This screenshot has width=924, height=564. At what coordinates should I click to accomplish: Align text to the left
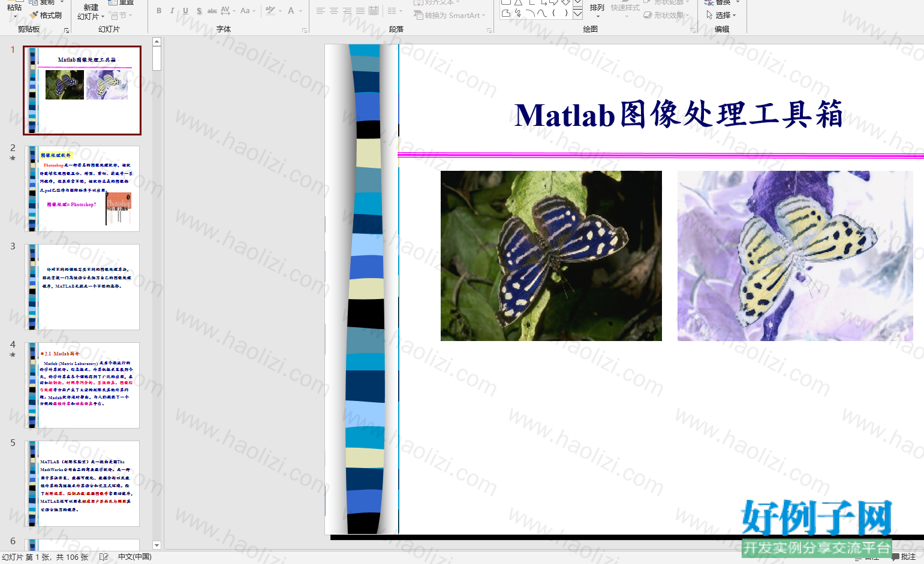(321, 11)
